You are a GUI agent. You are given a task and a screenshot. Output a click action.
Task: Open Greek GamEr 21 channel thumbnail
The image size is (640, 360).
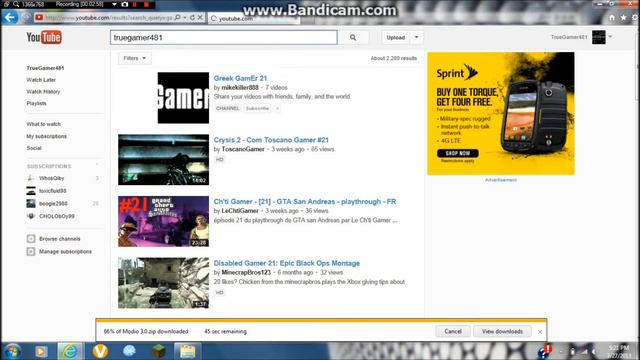pyautogui.click(x=183, y=98)
